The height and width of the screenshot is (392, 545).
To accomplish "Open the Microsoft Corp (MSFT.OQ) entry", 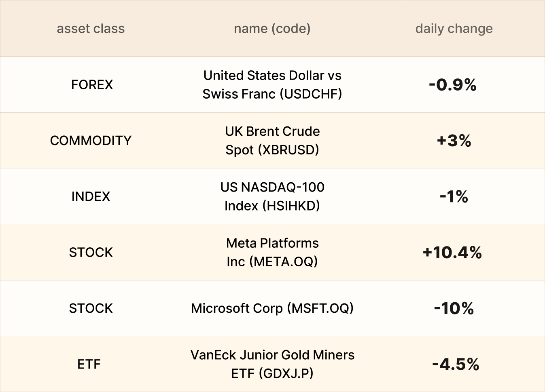I will coord(272,308).
